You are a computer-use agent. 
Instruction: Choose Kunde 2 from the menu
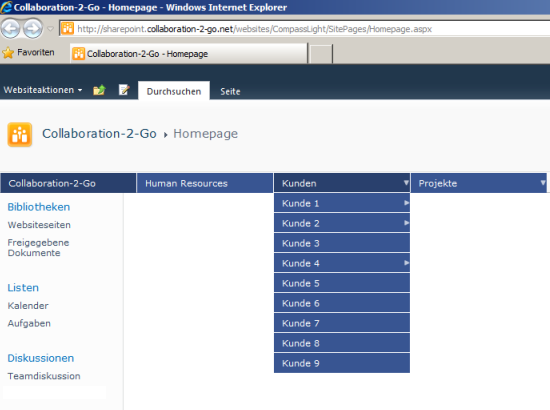[342, 223]
